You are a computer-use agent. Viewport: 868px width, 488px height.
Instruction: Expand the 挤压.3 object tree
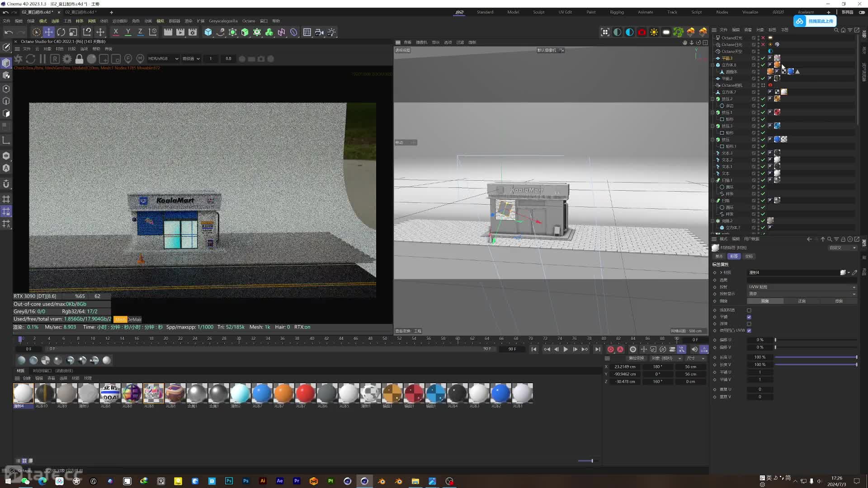pyautogui.click(x=713, y=126)
